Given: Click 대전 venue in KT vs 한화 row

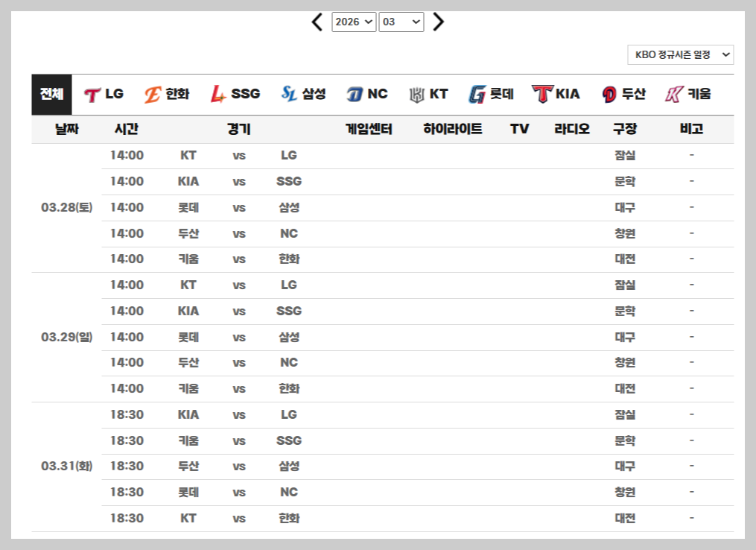Looking at the screenshot, I should pyautogui.click(x=625, y=518).
